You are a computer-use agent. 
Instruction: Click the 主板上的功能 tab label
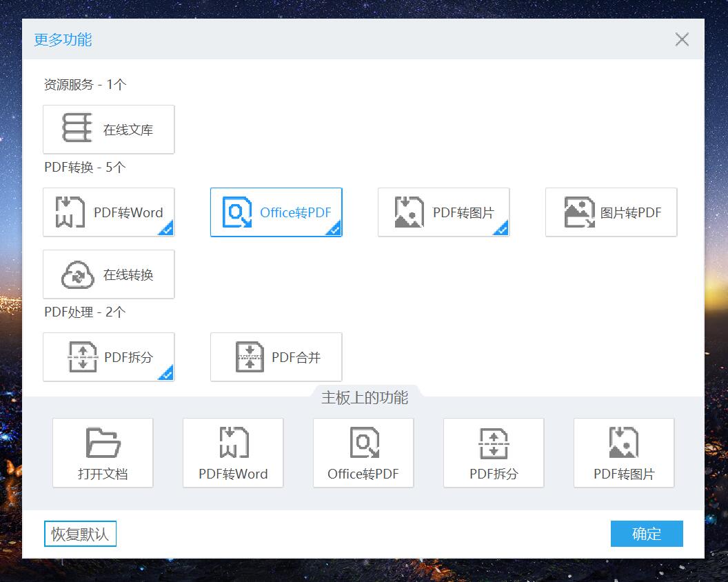click(365, 398)
